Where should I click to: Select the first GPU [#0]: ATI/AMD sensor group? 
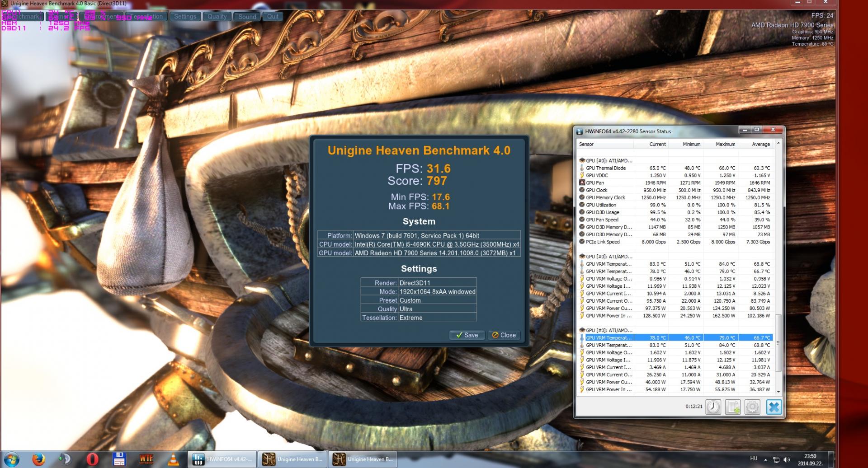(x=675, y=160)
